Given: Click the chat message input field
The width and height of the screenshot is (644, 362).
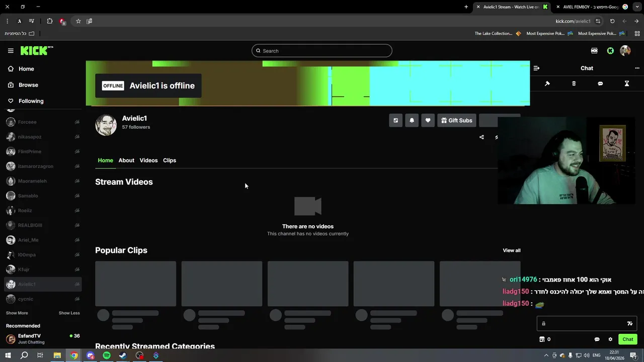Looking at the screenshot, I should (587, 324).
